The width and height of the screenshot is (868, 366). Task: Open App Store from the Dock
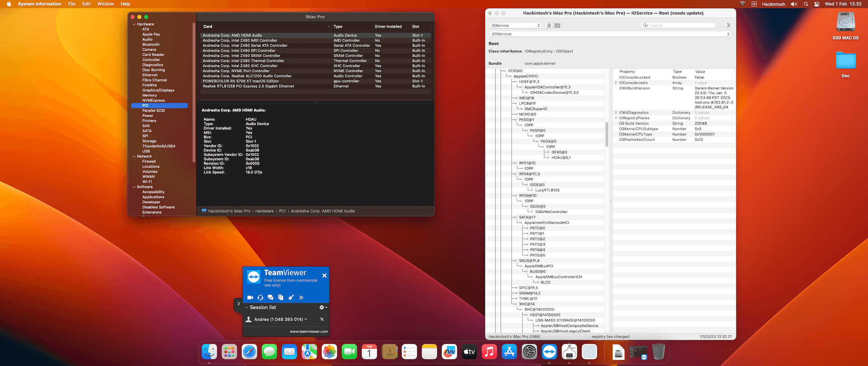(x=509, y=352)
